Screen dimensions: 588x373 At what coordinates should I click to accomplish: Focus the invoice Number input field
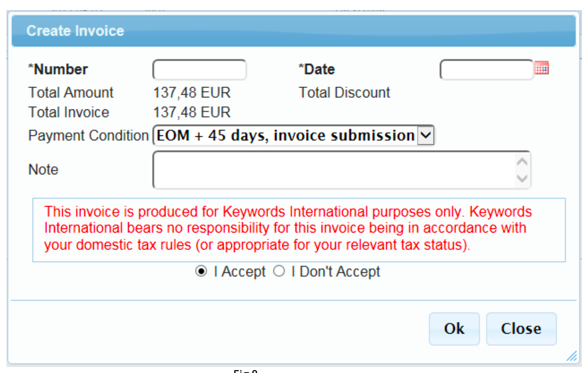coord(200,70)
